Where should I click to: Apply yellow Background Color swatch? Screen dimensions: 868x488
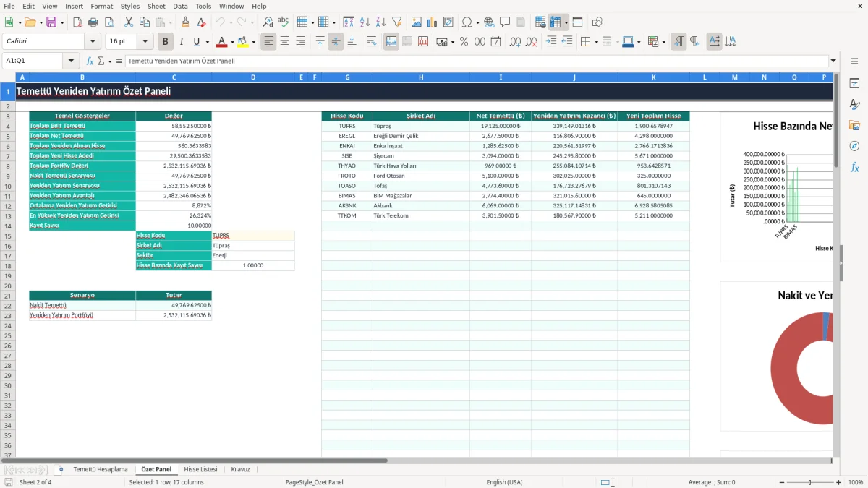242,42
